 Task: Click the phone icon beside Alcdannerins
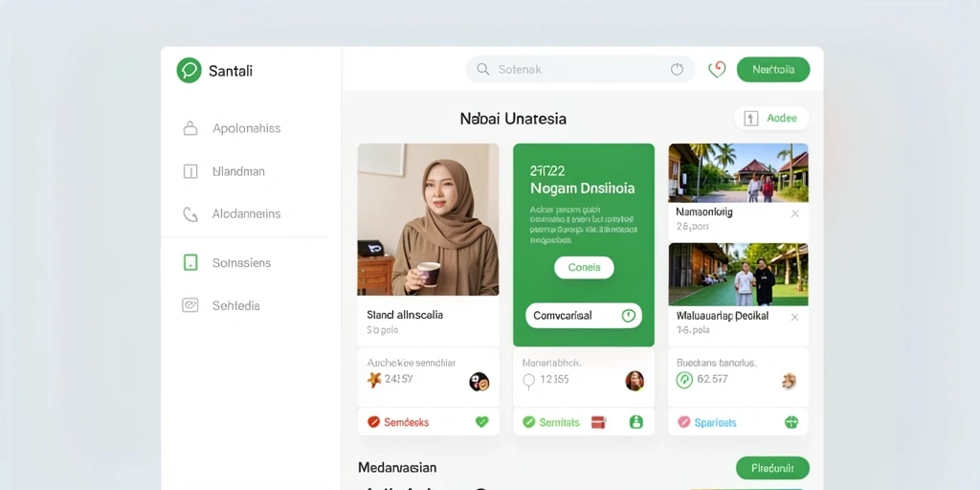click(x=190, y=214)
